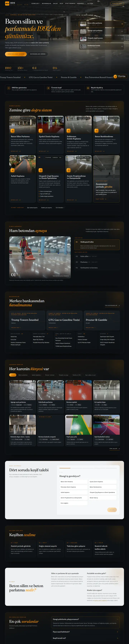Choose Birden fazla iş form option
This screenshot has width=129, height=644.
coord(103,498)
